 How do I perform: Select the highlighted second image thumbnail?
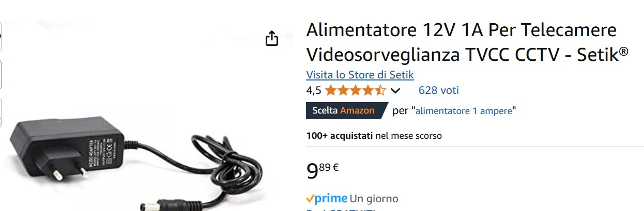click(x=1, y=75)
